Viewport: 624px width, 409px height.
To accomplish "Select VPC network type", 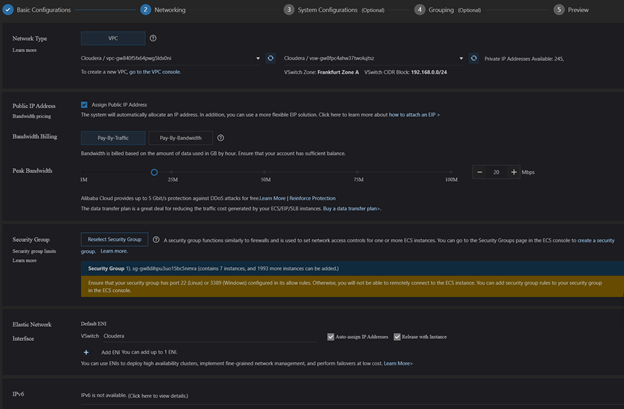I will pyautogui.click(x=113, y=38).
